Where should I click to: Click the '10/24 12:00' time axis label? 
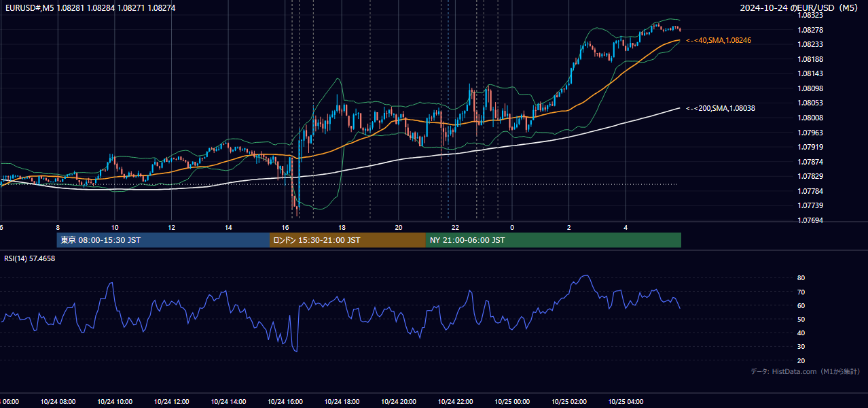(171, 402)
